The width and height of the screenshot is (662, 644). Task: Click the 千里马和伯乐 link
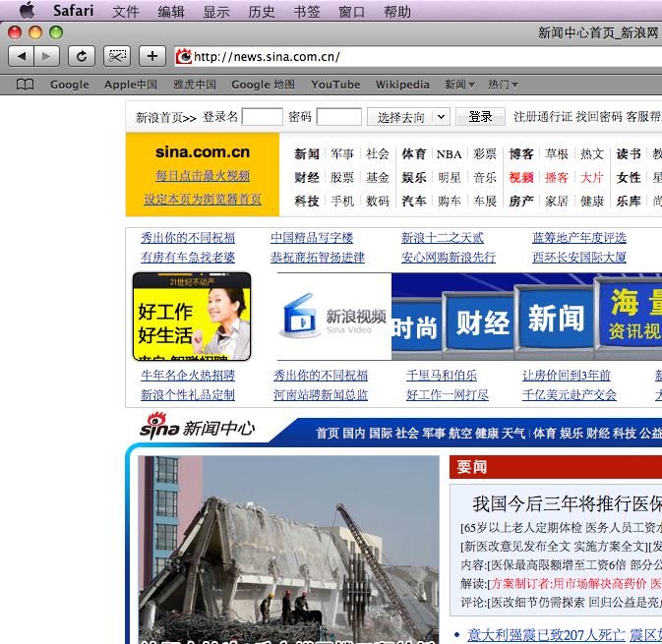click(442, 376)
